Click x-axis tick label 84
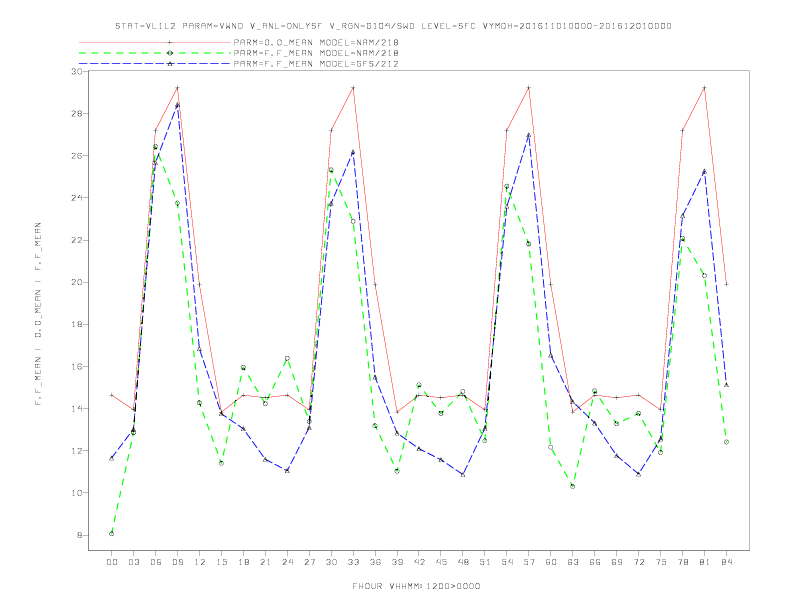Image resolution: width=792 pixels, height=612 pixels. tap(726, 562)
